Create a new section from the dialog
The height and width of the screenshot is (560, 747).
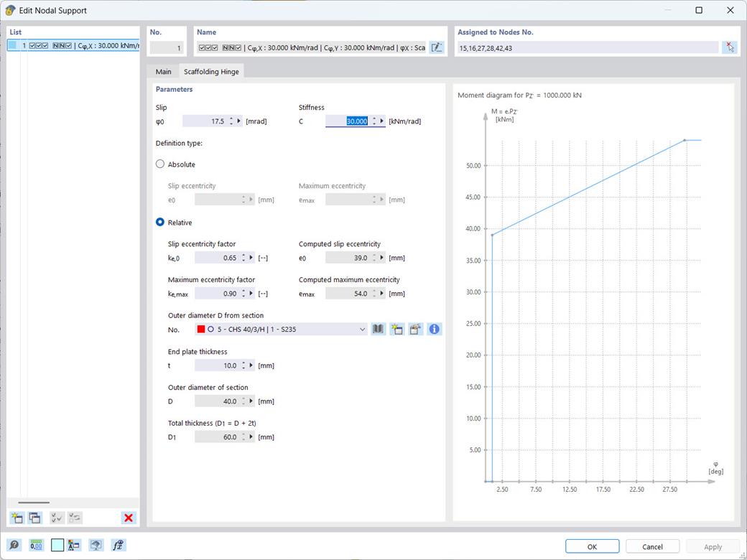(x=396, y=329)
